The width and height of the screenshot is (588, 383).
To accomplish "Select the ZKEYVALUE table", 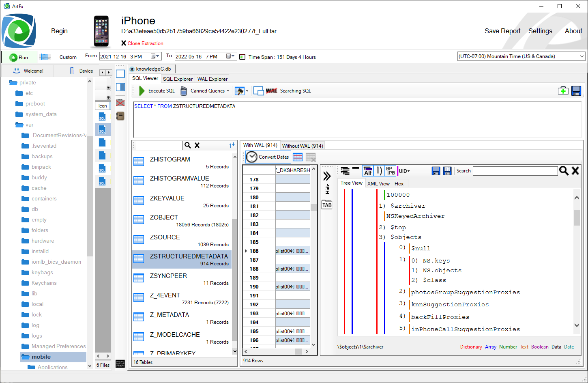I will 182,201.
